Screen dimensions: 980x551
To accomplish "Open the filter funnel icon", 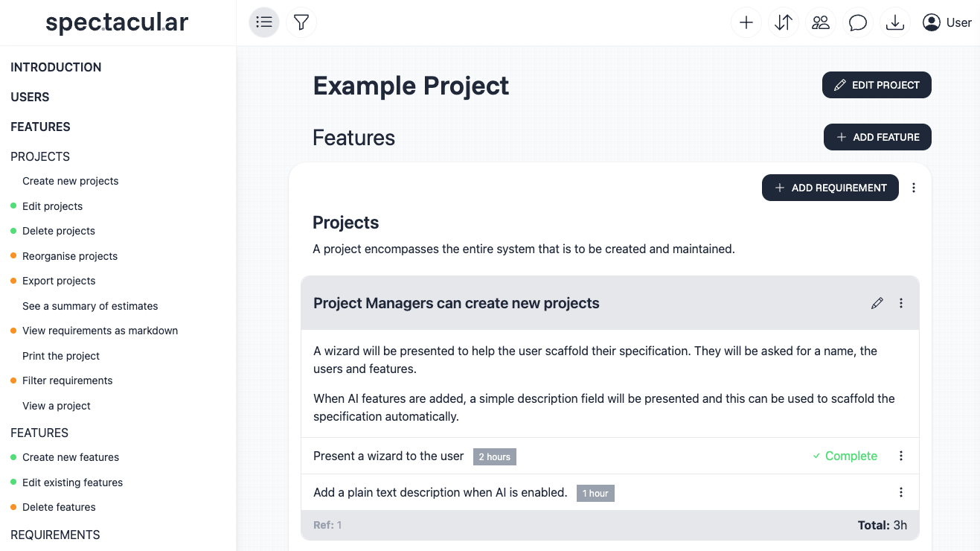I will (x=301, y=22).
